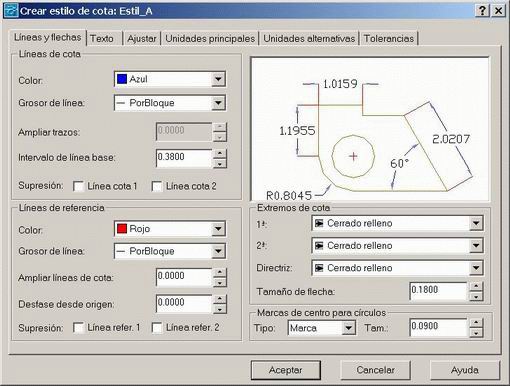Open the Unidades principales tab
The height and width of the screenshot is (386, 510).
[x=210, y=39]
